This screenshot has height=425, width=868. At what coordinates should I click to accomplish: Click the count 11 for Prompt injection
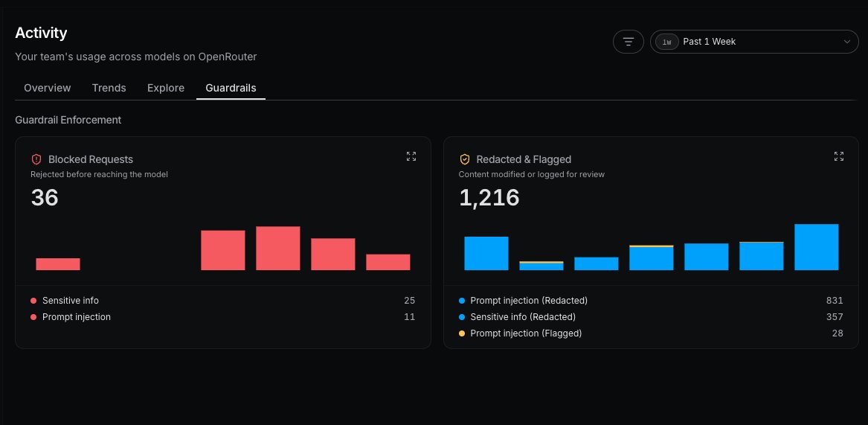click(x=409, y=317)
